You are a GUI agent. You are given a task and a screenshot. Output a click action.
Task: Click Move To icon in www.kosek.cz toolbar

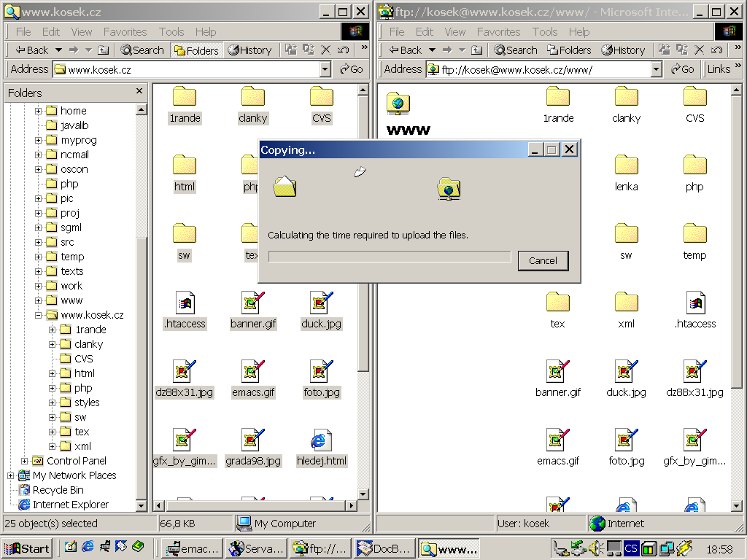[x=291, y=50]
